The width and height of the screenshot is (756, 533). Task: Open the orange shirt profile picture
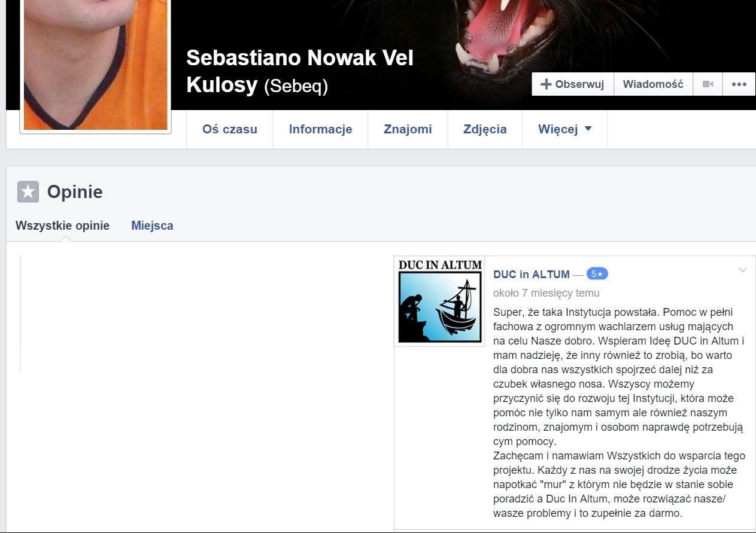coord(96,65)
